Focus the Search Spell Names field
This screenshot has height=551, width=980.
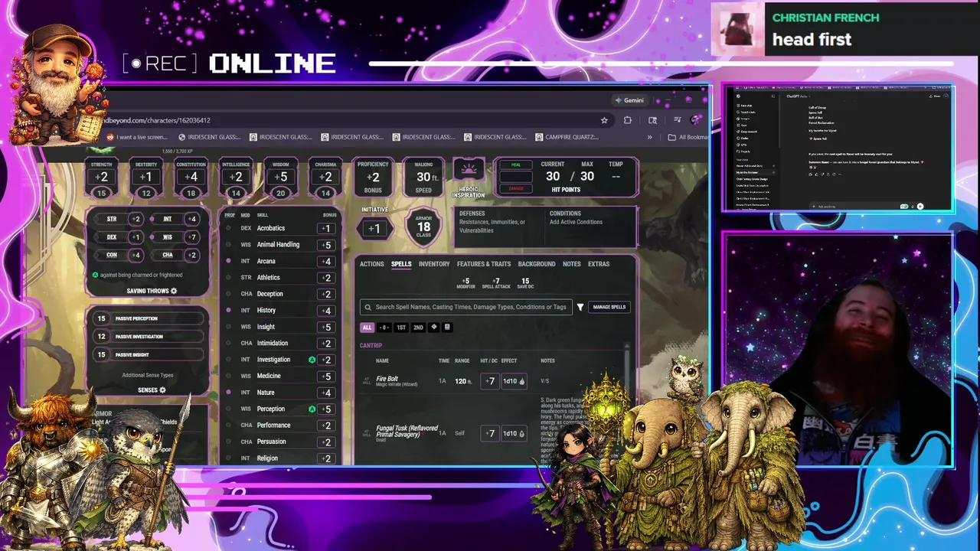[x=465, y=307]
